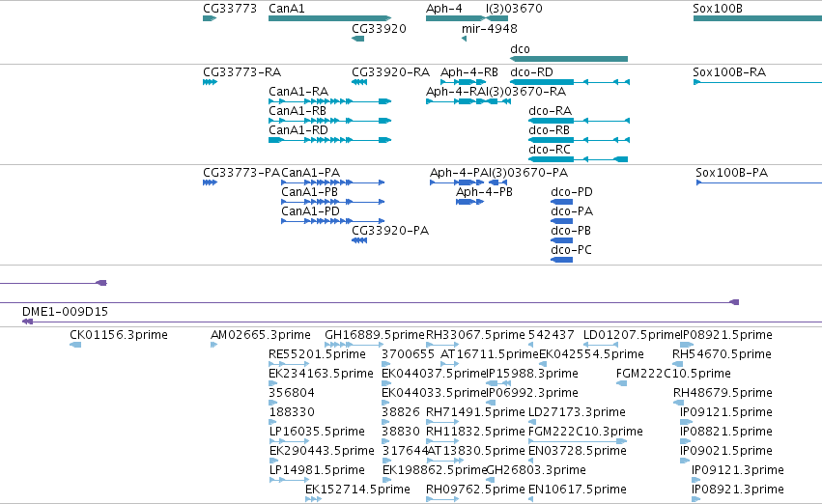Image resolution: width=822 pixels, height=504 pixels.
Task: Open feature 356804
Action: point(292,393)
